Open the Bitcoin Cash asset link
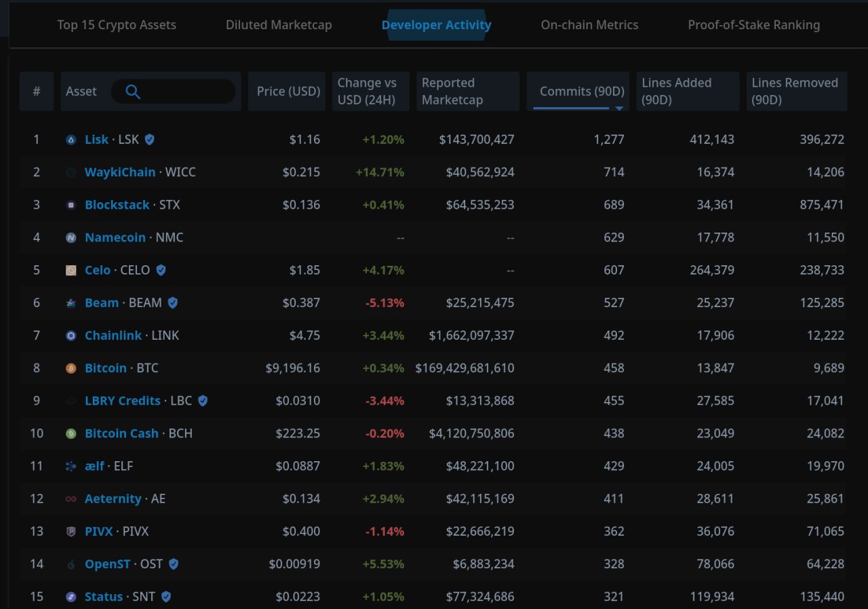Viewport: 868px width, 609px height. click(121, 433)
